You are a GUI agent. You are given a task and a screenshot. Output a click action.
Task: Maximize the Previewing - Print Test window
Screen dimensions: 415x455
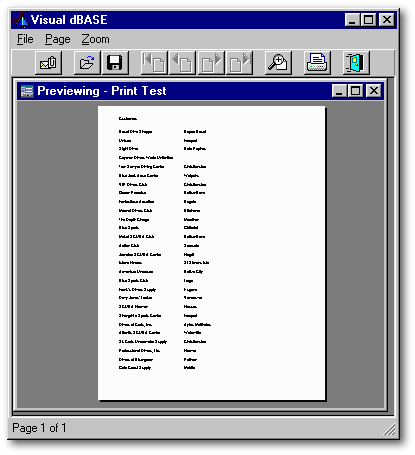356,91
